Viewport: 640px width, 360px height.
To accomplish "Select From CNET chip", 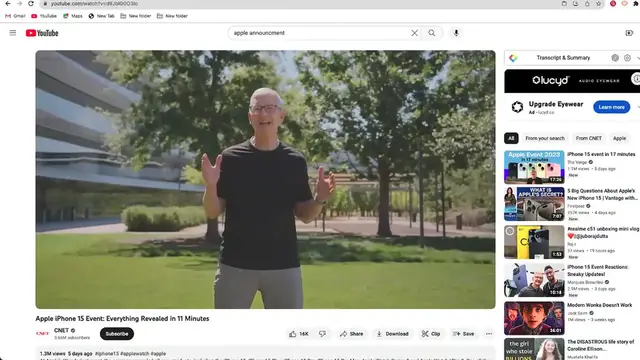I will pyautogui.click(x=589, y=138).
